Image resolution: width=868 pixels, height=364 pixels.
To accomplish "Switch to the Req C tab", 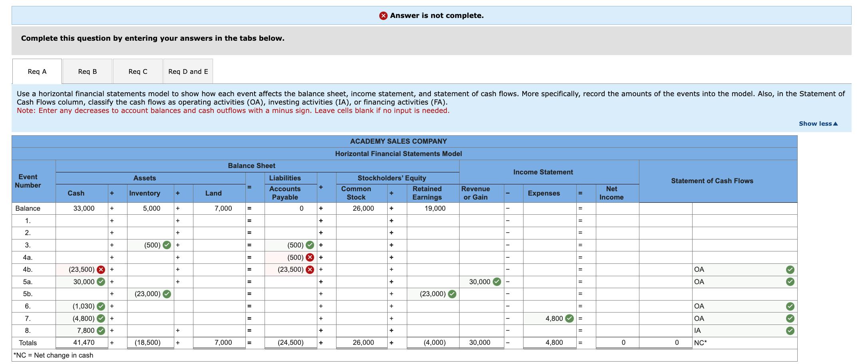I will 138,71.
